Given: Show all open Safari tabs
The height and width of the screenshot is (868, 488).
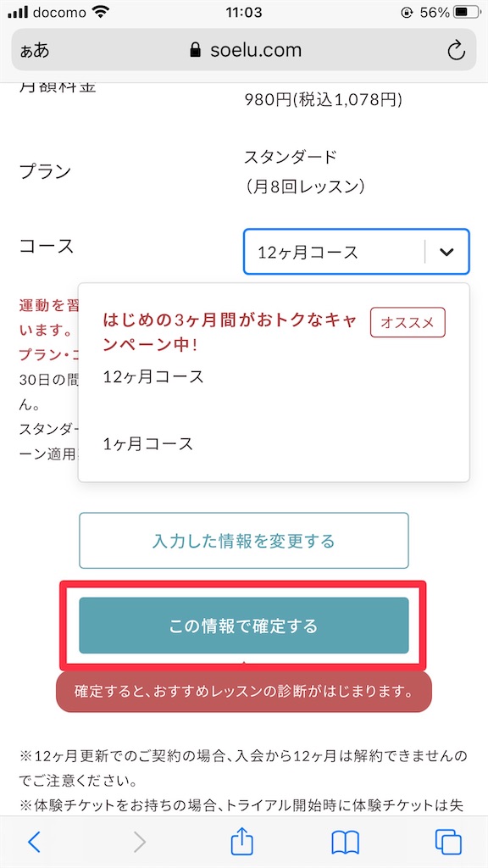Looking at the screenshot, I should (x=450, y=843).
